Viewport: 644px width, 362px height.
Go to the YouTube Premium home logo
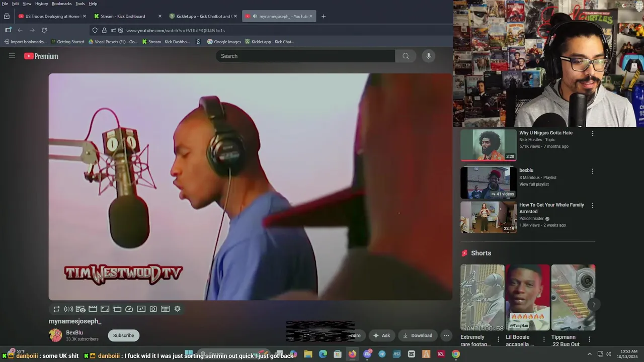[x=41, y=56]
